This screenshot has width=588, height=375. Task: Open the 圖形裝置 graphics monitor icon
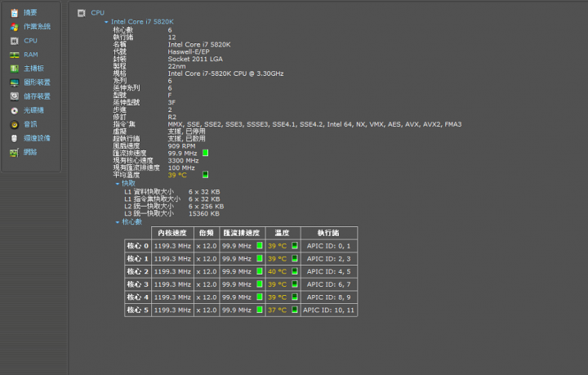tap(14, 83)
